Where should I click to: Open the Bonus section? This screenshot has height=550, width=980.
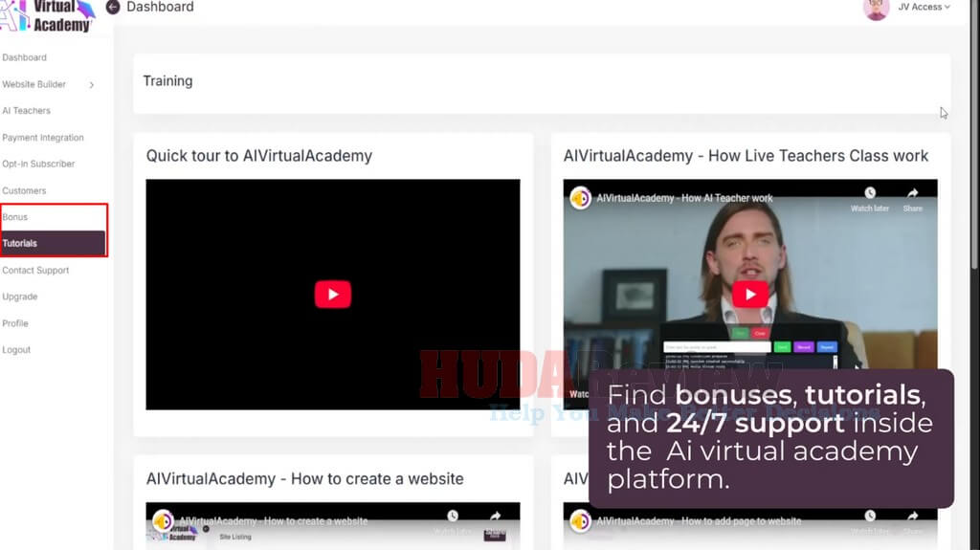(x=15, y=217)
